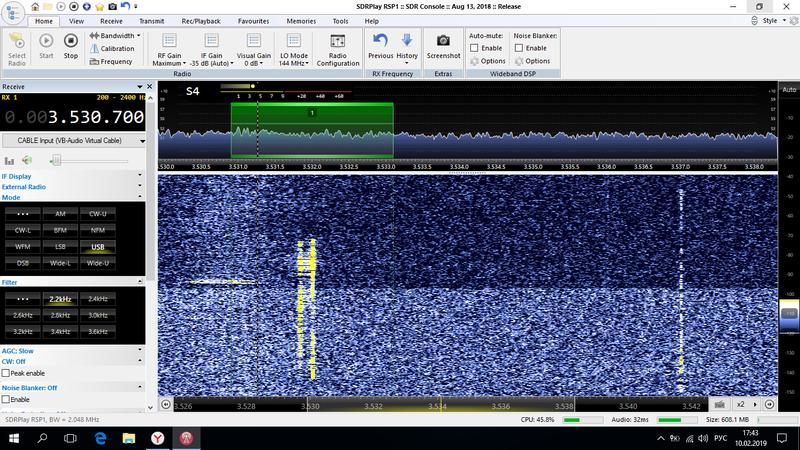Viewport: 800px width, 450px height.
Task: Open the Memories ribbon tab
Action: (x=301, y=21)
